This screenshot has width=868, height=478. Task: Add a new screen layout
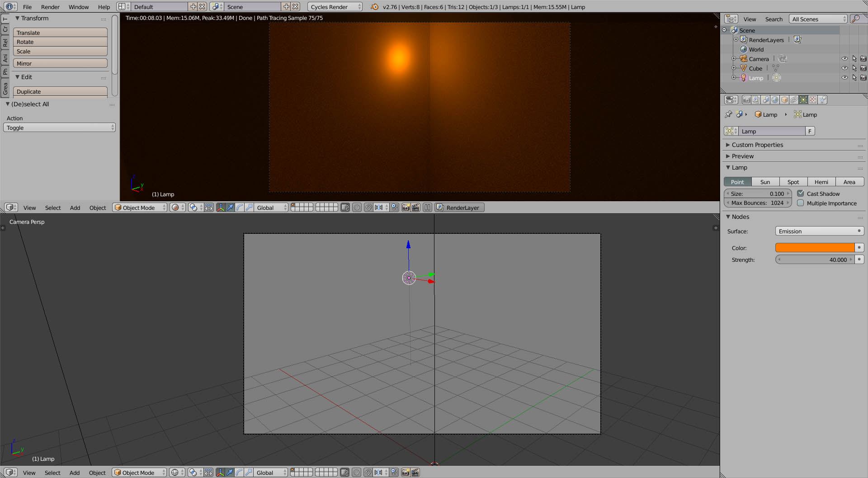(193, 7)
